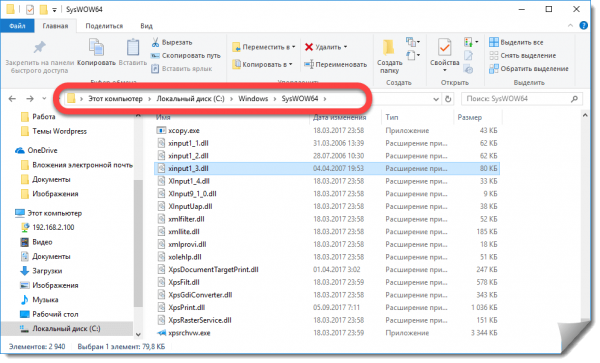This screenshot has width=600, height=363.
Task: Click title bar properties checkmark icon
Action: (x=30, y=9)
